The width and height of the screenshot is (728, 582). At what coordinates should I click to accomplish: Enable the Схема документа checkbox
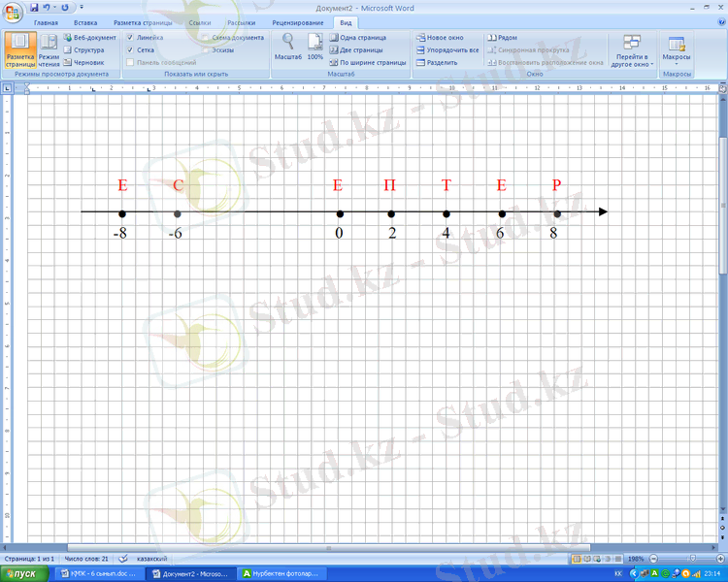tap(205, 37)
